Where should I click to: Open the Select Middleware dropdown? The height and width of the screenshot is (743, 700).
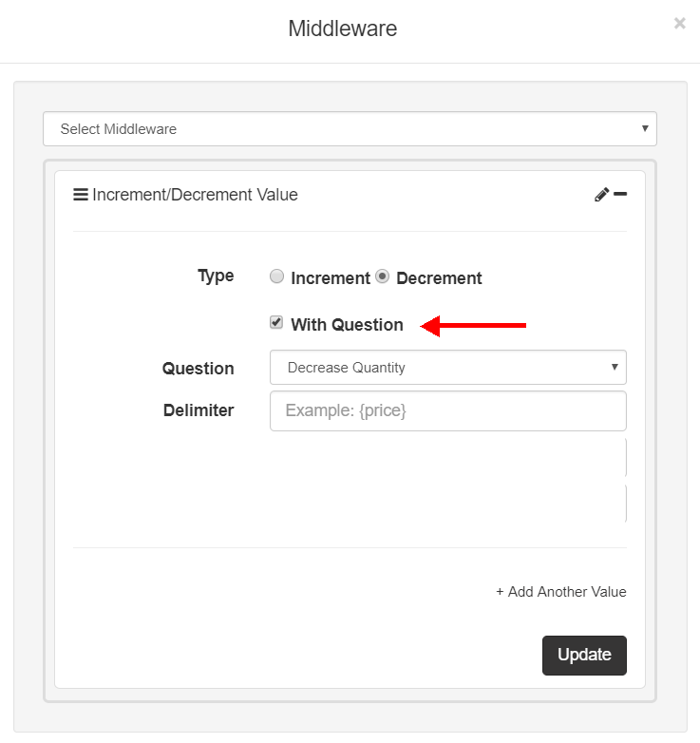tap(350, 129)
